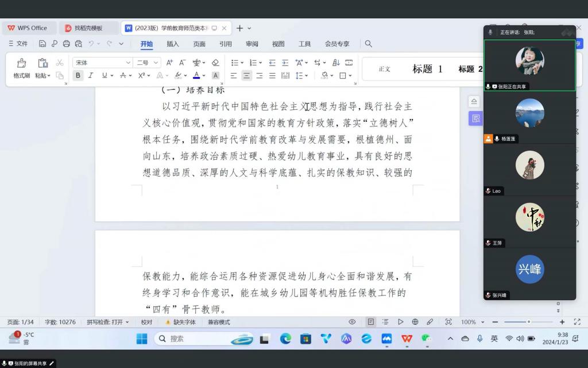Click the Increase Font Size icon
588x368 pixels.
tap(169, 63)
